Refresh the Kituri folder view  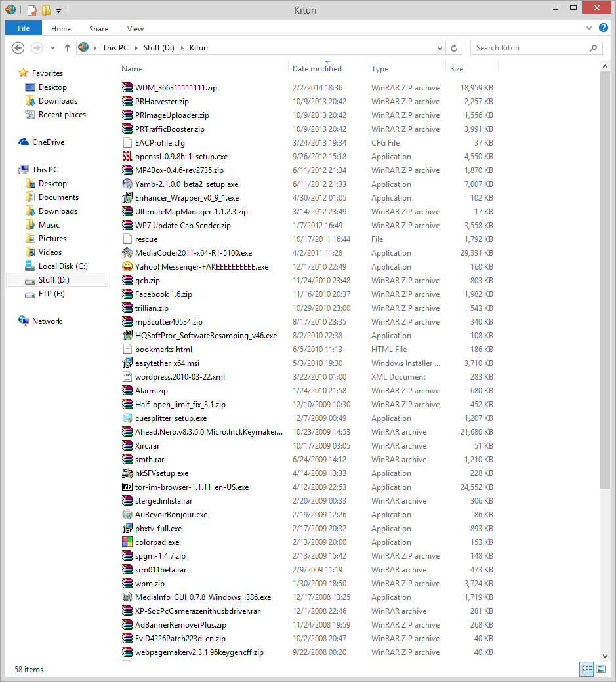coord(454,48)
